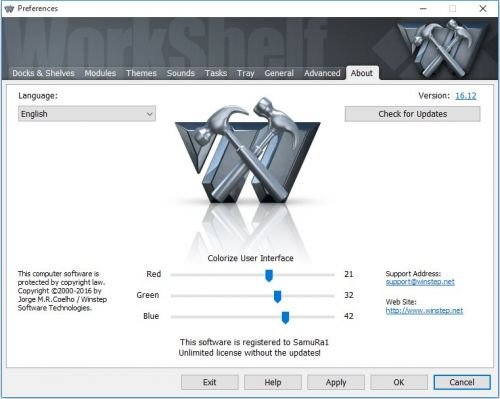
Task: Confirm with the OK button
Action: tap(399, 382)
